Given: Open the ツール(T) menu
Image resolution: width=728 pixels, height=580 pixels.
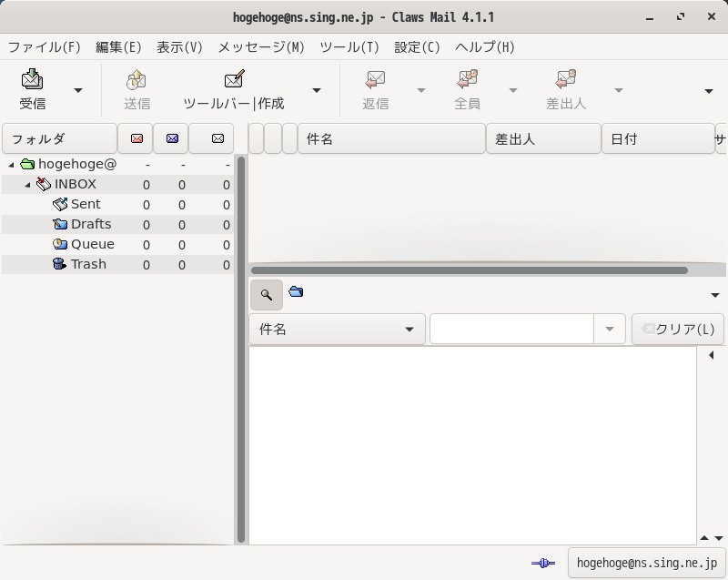Looking at the screenshot, I should pos(349,47).
